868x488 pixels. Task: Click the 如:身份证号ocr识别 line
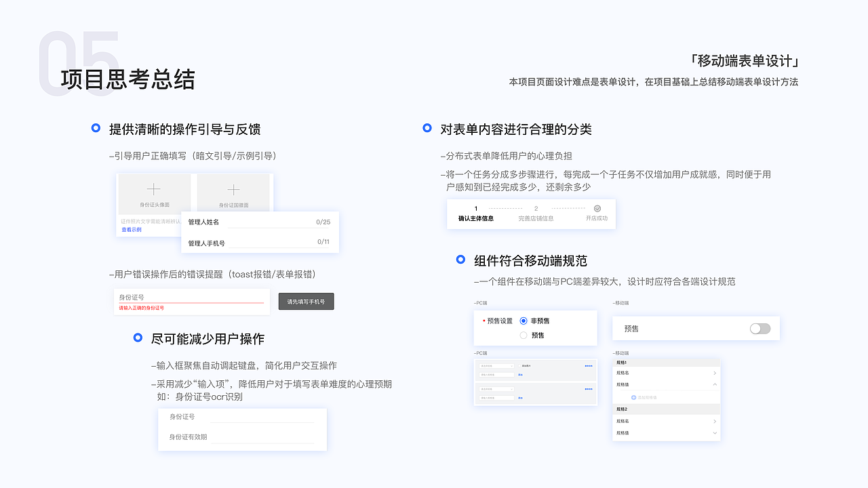pyautogui.click(x=199, y=396)
